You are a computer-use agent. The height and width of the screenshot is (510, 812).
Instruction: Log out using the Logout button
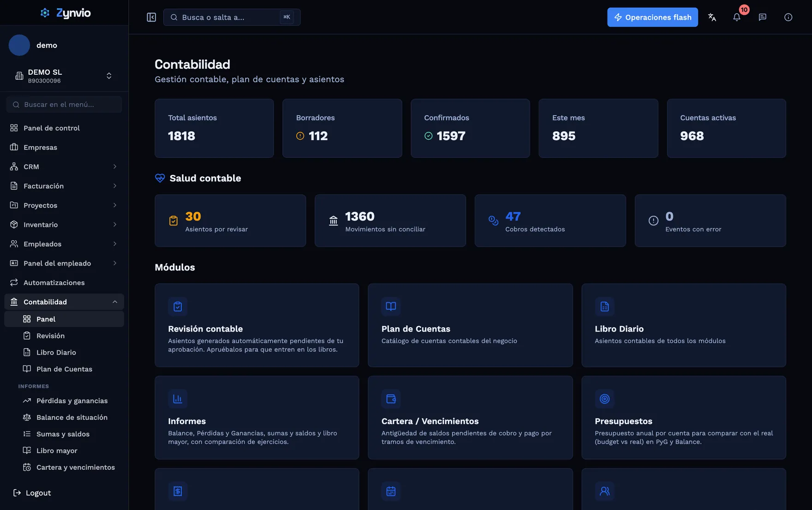tap(32, 493)
